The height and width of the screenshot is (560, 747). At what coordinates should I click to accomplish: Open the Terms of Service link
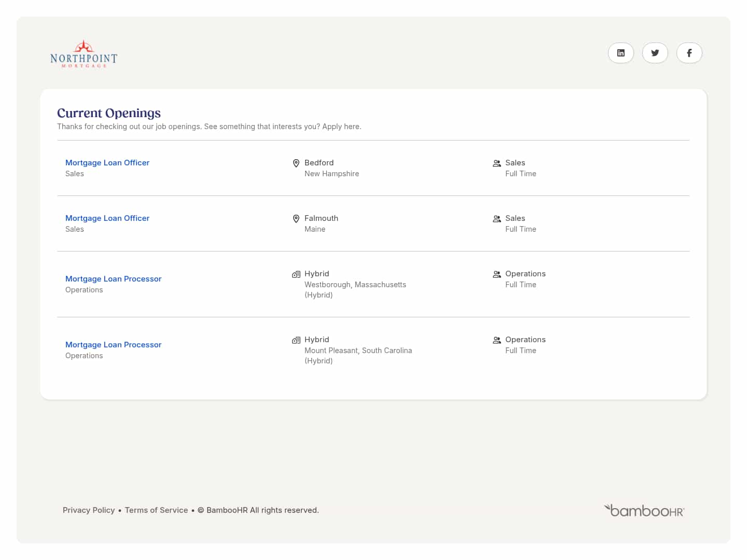(x=156, y=510)
